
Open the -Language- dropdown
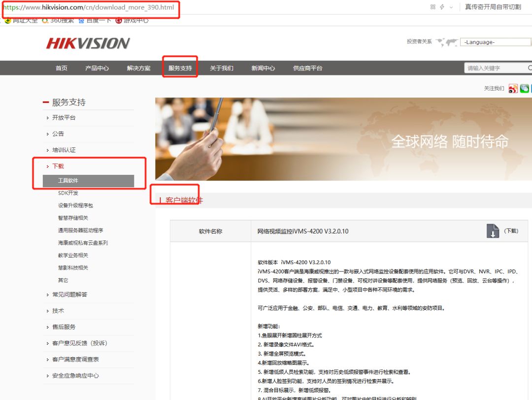click(x=496, y=42)
